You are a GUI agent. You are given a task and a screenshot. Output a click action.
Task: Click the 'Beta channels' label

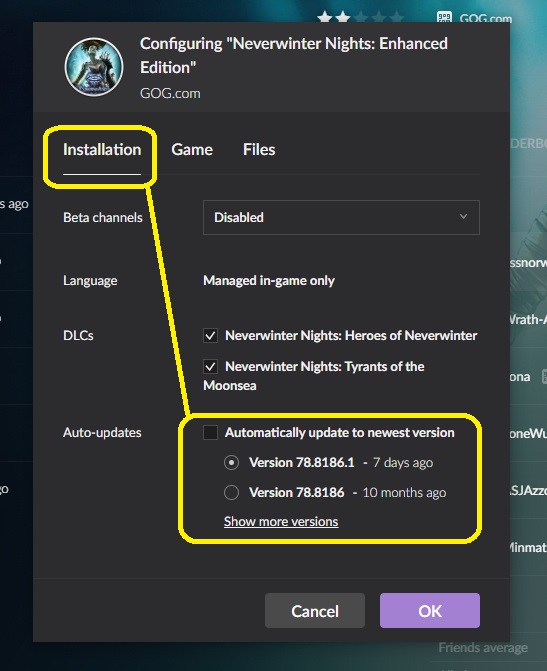(103, 217)
